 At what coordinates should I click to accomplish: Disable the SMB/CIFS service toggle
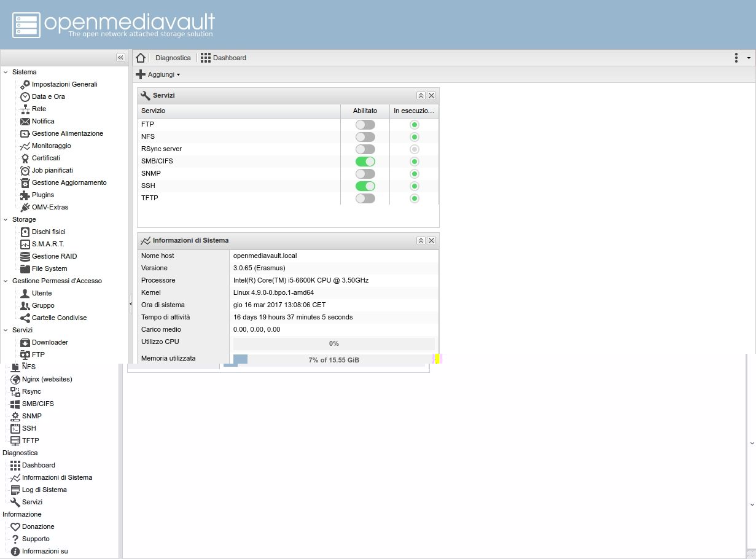pyautogui.click(x=365, y=161)
